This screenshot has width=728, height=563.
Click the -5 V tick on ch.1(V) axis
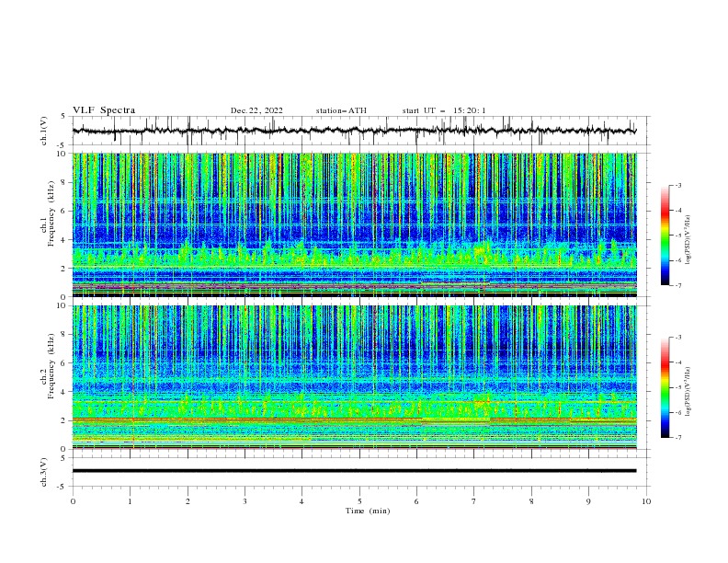point(63,145)
